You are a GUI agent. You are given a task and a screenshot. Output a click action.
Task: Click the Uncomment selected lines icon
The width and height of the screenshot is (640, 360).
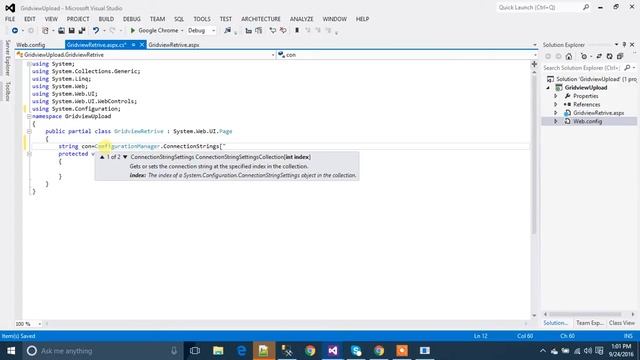[x=283, y=31]
